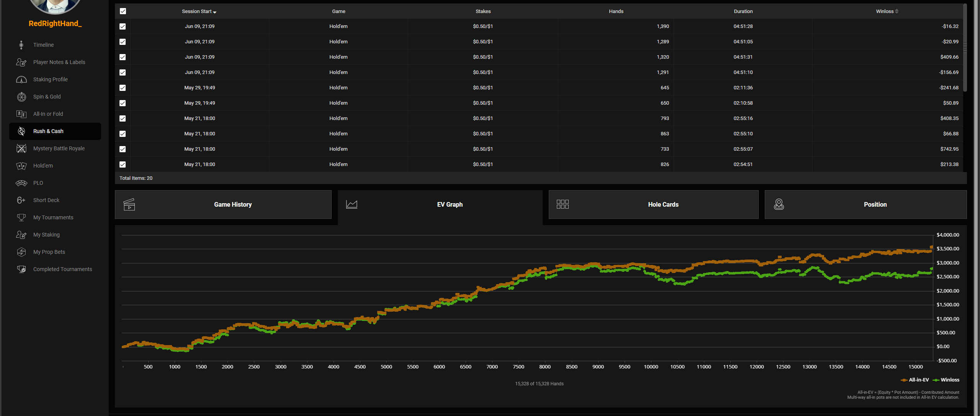Open the Short Deck 6+ icon

point(21,200)
